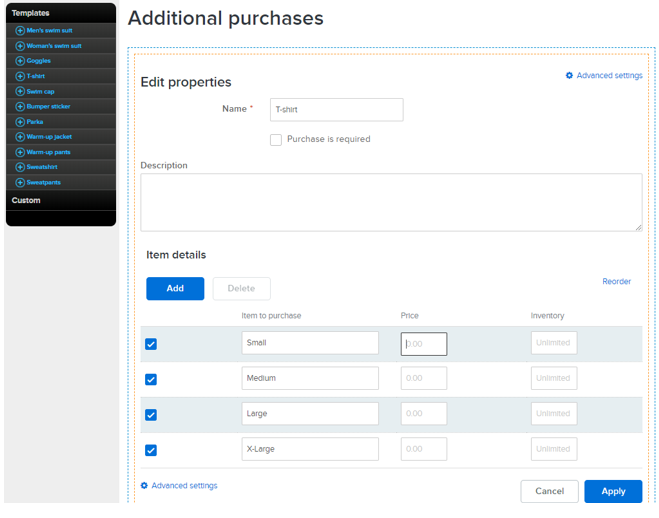
Task: Click plus icon beside T-shirt template
Action: (x=20, y=76)
